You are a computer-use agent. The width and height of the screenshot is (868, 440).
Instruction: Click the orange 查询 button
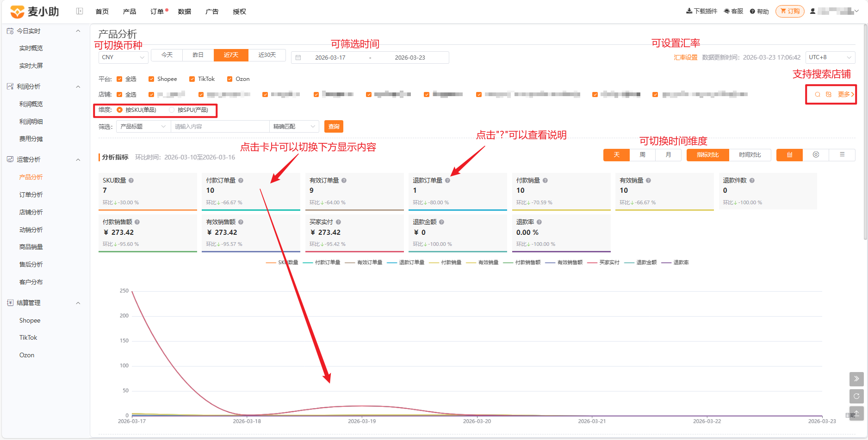(x=334, y=127)
